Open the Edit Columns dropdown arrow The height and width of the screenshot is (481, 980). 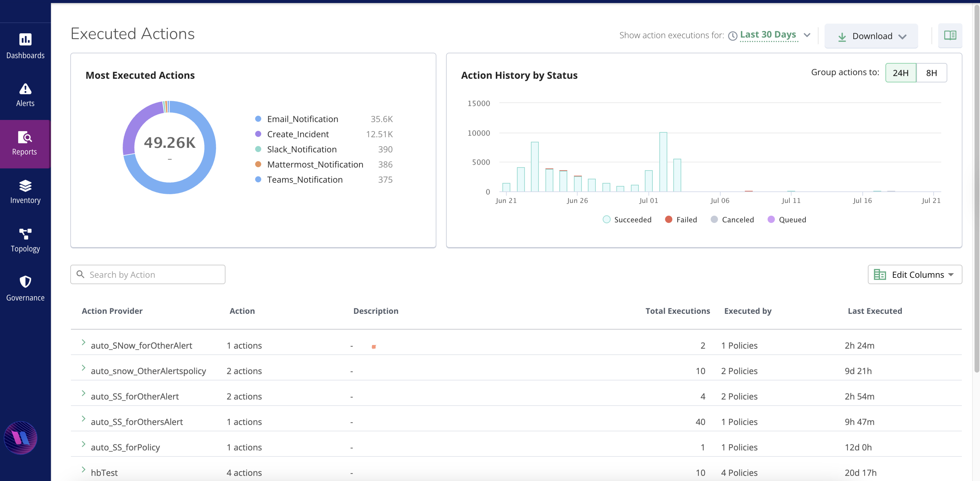coord(951,275)
